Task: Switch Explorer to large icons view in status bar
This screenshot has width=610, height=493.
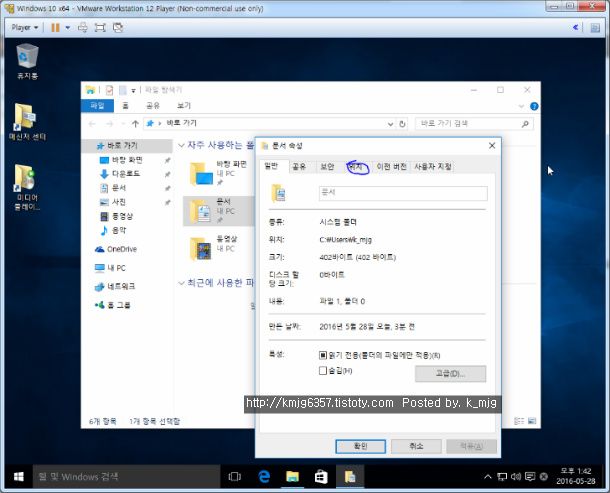Action: point(532,421)
